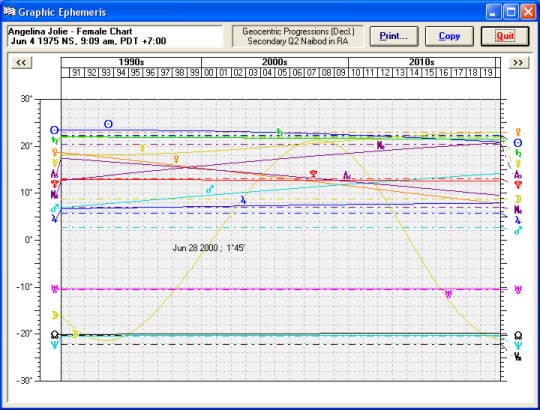Click the year 10 cell
This screenshot has height=410, width=540.
tap(355, 73)
